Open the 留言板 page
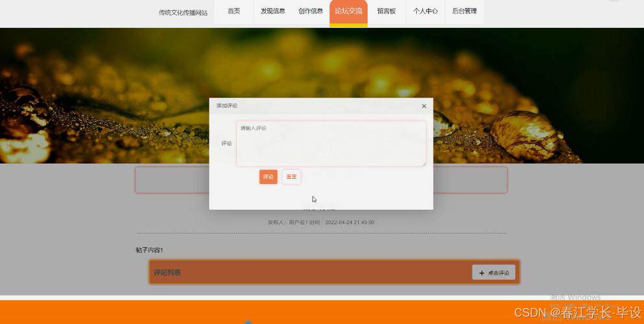 click(387, 12)
